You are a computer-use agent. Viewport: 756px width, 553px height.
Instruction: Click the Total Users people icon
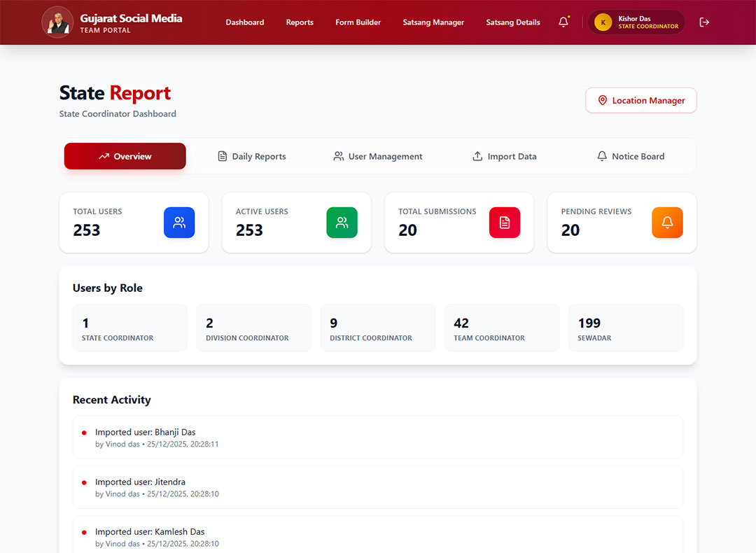point(179,222)
